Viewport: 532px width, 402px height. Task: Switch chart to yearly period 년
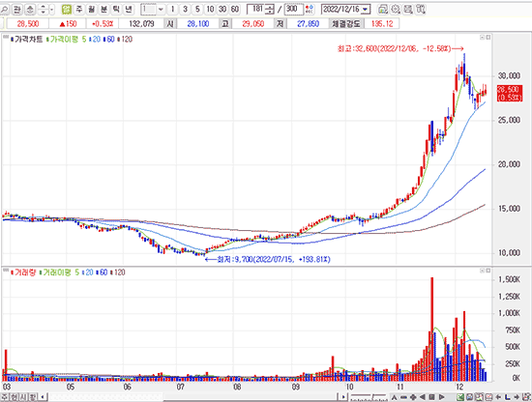click(x=129, y=9)
